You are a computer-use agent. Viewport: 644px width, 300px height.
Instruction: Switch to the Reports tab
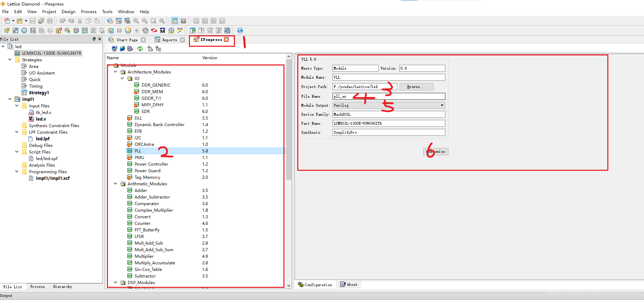170,40
